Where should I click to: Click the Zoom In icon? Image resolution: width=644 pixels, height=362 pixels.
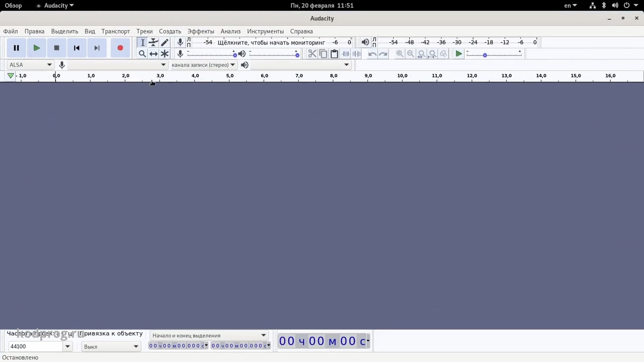[x=399, y=54]
